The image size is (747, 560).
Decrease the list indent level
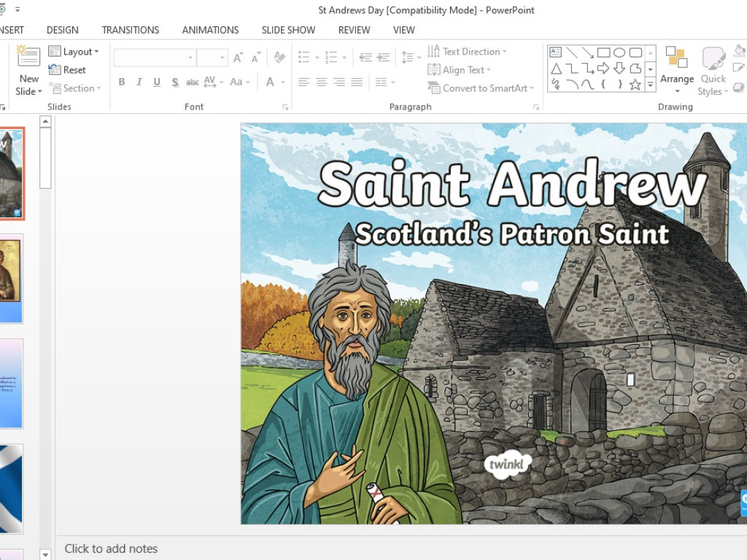pyautogui.click(x=365, y=58)
